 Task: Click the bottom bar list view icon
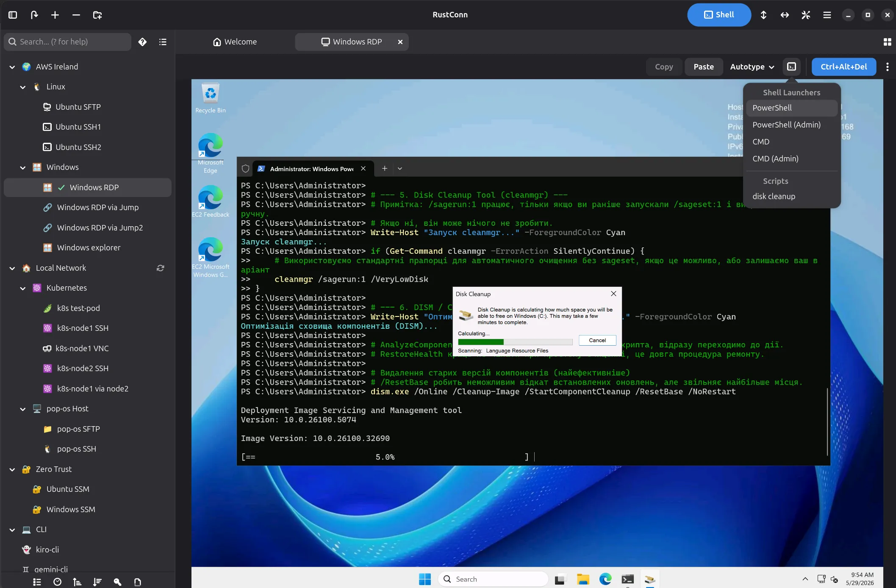pos(37,582)
